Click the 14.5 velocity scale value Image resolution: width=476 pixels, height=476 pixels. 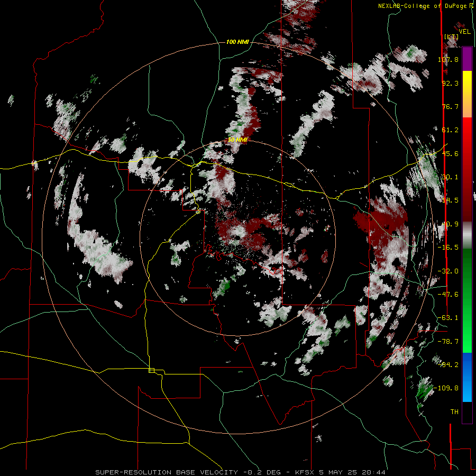pyautogui.click(x=450, y=200)
